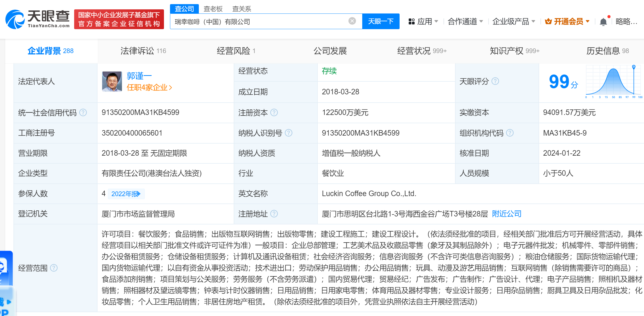Screen dimensions: 644x316
Task: Click the legal representative's photo
Action: [112, 81]
